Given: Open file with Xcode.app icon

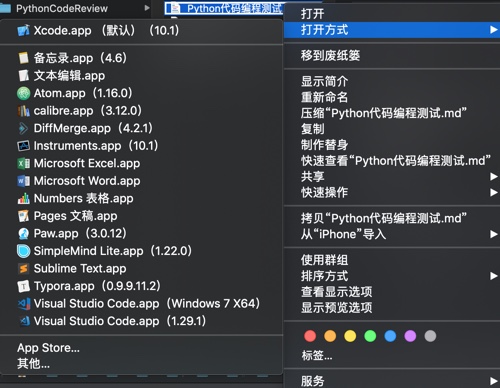Looking at the screenshot, I should pyautogui.click(x=23, y=31).
